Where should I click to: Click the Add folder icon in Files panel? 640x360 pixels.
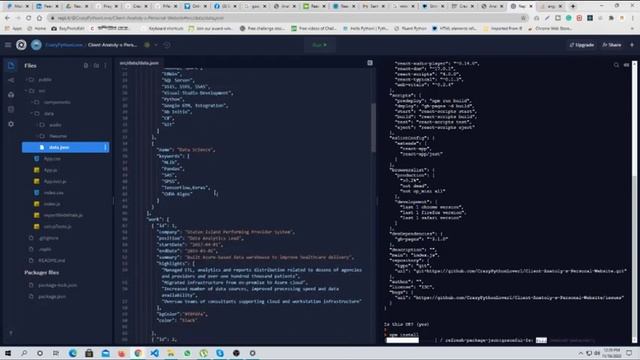click(x=96, y=65)
